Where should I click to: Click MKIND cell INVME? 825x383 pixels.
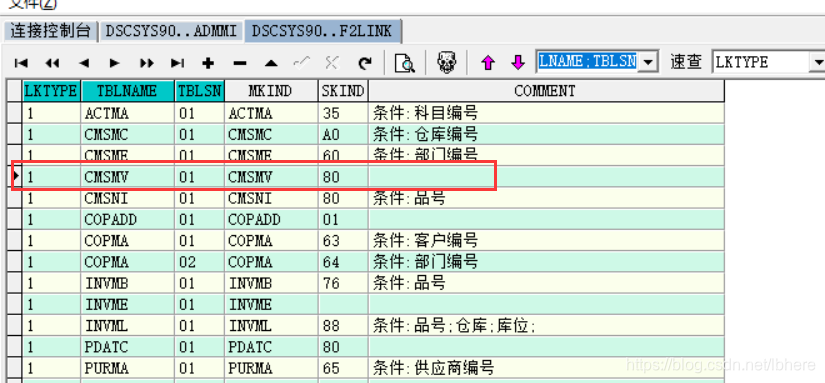[271, 305]
